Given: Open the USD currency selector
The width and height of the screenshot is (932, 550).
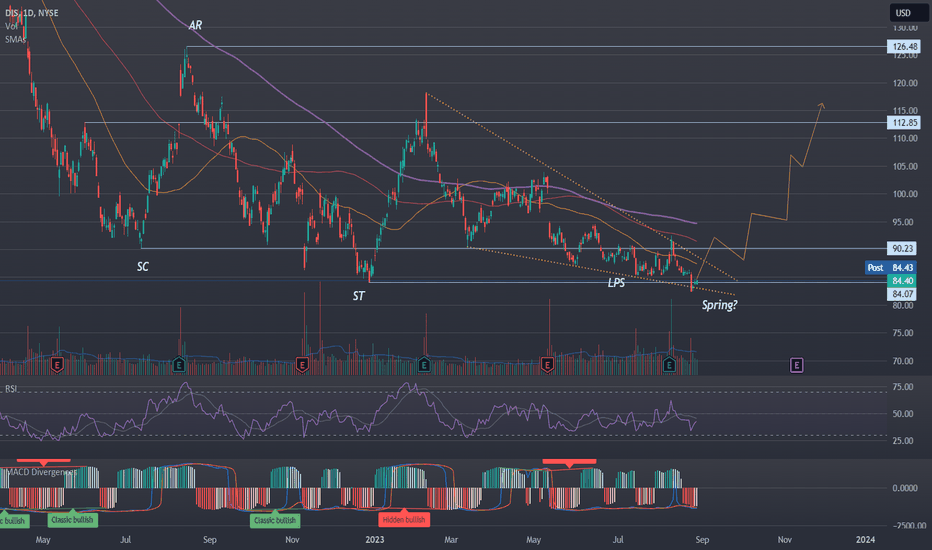Looking at the screenshot, I should pyautogui.click(x=908, y=12).
